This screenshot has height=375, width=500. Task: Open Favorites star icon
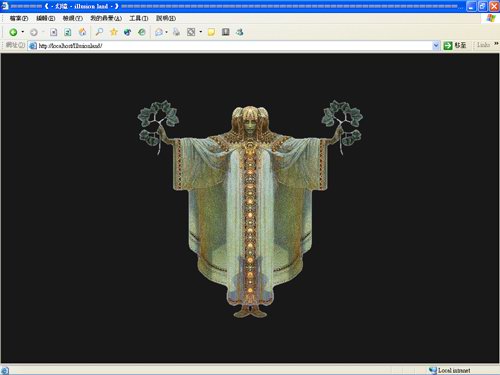114,32
